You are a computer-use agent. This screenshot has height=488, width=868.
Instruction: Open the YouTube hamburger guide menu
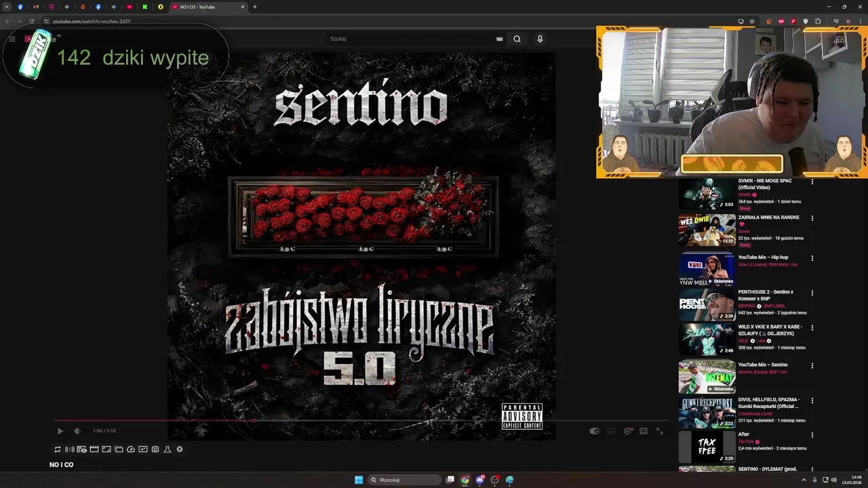[x=12, y=39]
